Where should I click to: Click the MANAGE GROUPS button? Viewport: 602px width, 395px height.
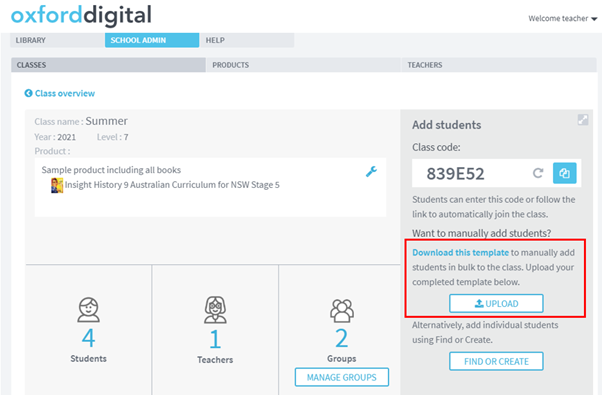point(342,377)
